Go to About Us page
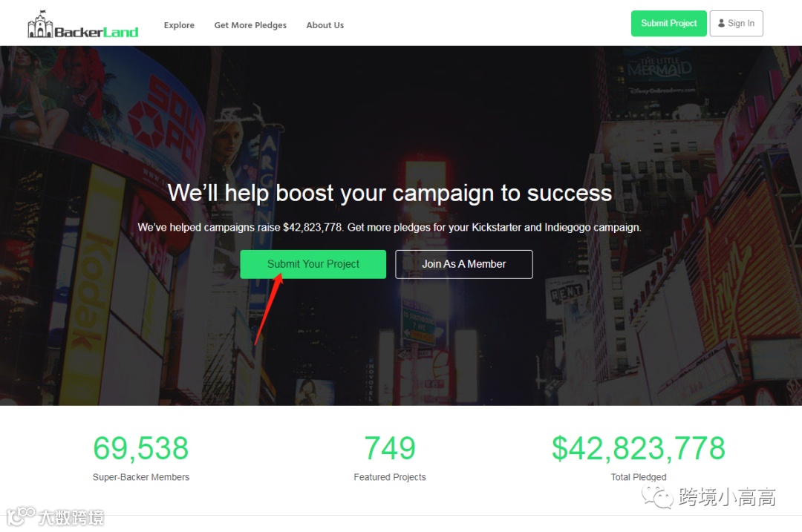Screen dimensions: 802x532 pyautogui.click(x=325, y=25)
